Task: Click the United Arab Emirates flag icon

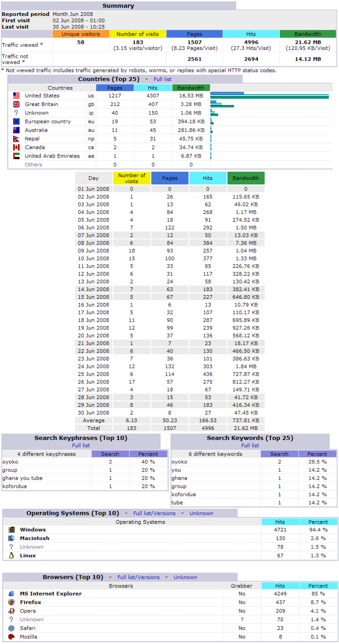Action: coord(16,156)
